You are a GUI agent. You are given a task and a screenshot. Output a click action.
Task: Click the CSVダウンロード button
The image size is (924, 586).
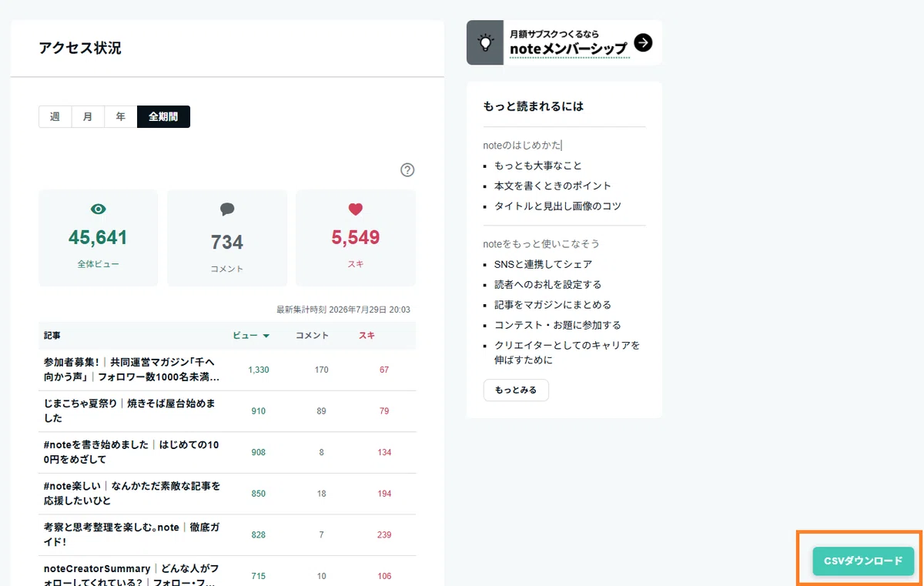point(863,561)
